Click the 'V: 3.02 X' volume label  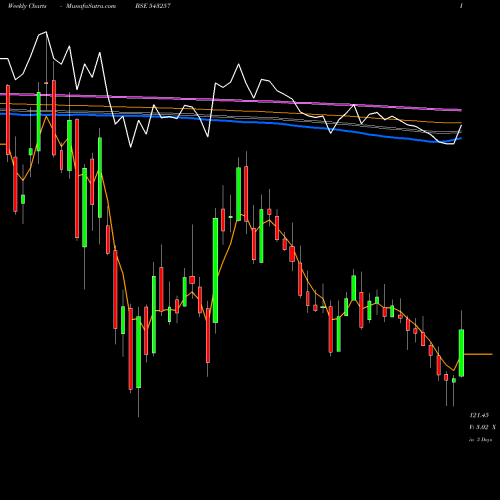pos(482,427)
